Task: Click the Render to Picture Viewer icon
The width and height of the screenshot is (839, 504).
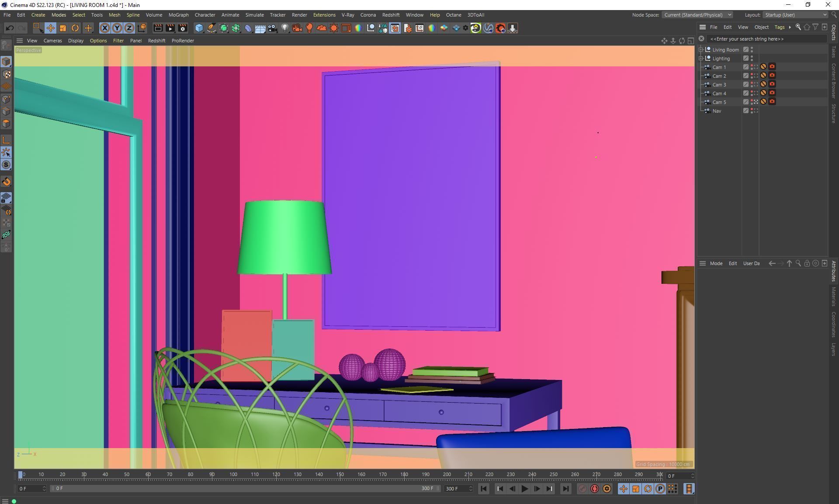Action: (x=170, y=28)
